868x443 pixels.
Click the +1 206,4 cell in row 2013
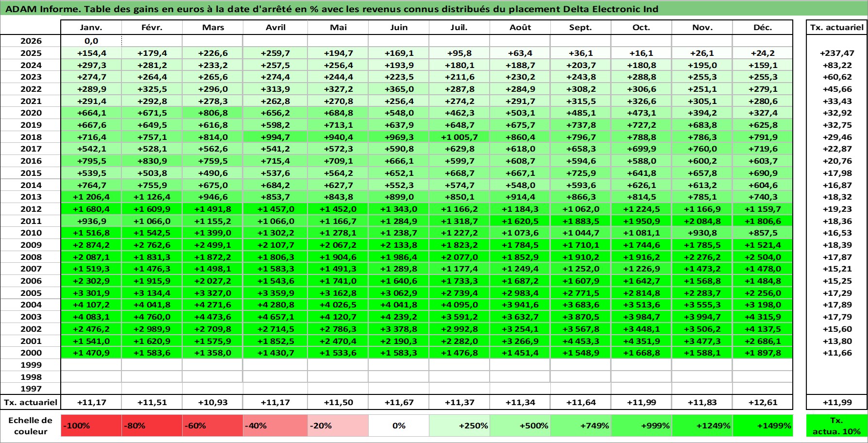(x=91, y=197)
